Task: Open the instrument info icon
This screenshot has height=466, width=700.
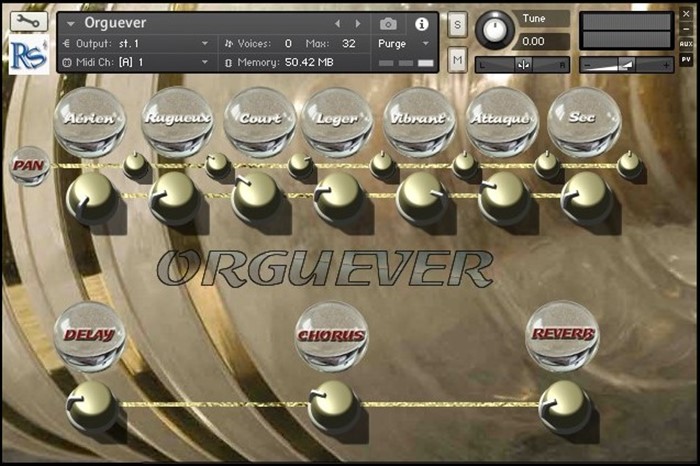Action: (421, 23)
